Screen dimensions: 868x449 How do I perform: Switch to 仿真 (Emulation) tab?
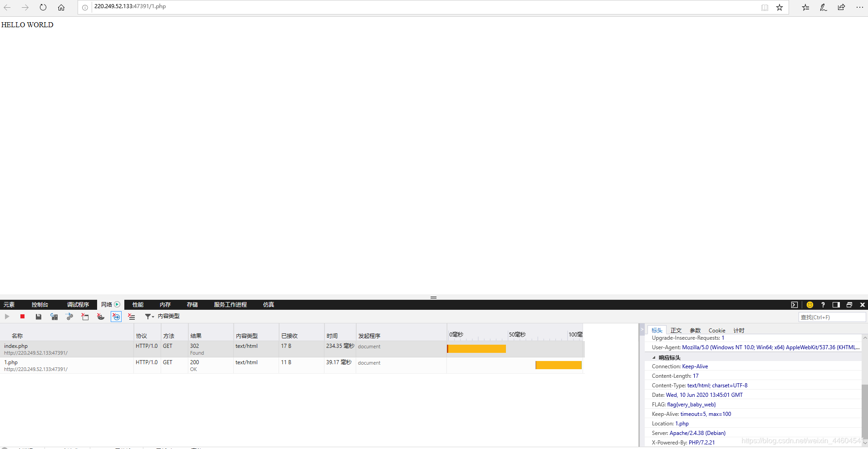click(269, 305)
